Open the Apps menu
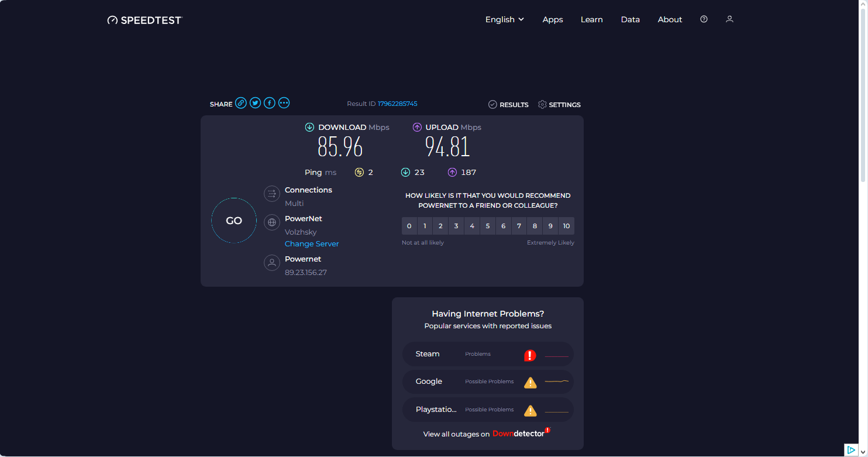 [x=553, y=19]
